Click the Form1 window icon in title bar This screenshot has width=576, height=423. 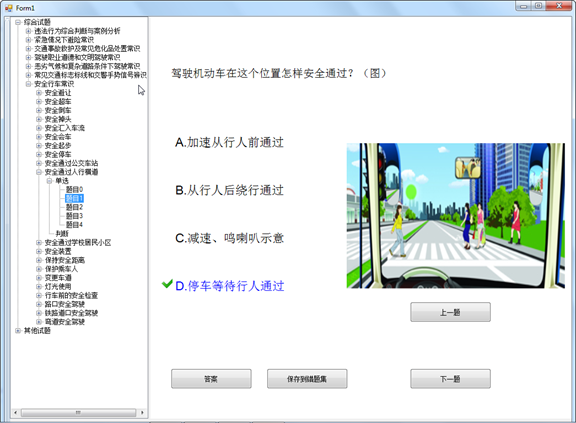(x=8, y=7)
